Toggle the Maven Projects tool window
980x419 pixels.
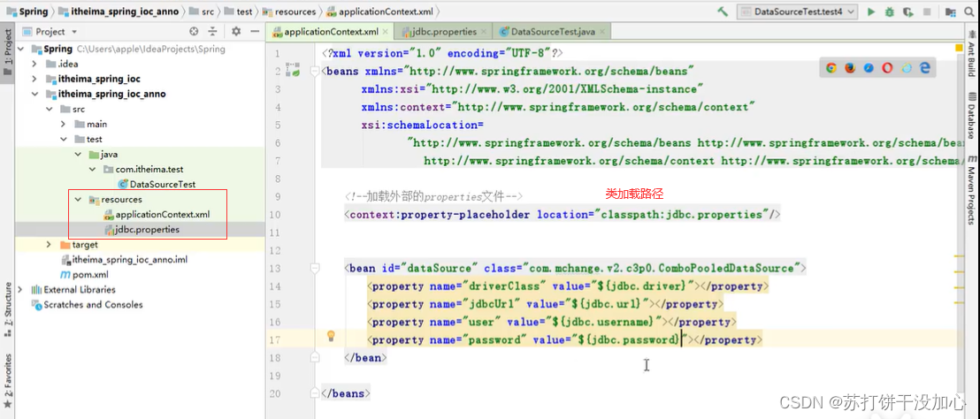point(973,190)
